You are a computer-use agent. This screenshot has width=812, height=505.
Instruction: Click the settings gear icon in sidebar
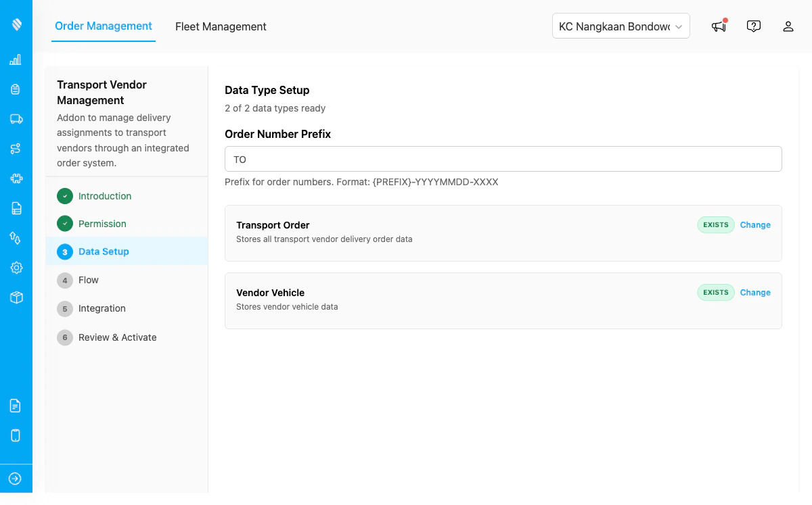pos(16,268)
